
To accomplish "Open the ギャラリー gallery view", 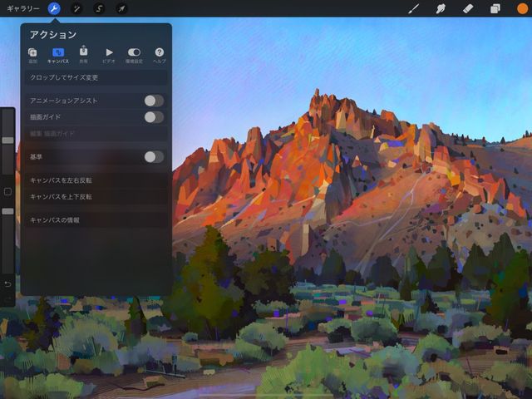I will tap(23, 8).
